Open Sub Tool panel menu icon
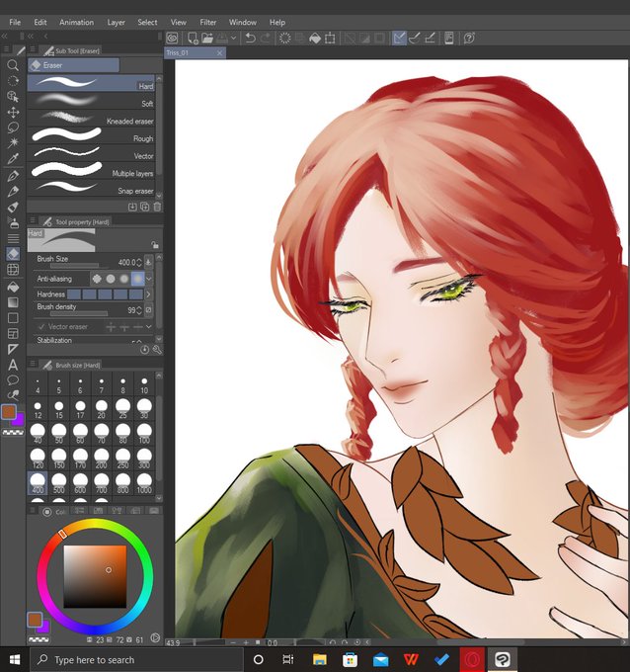Viewport: 630px width, 672px height. click(x=33, y=49)
